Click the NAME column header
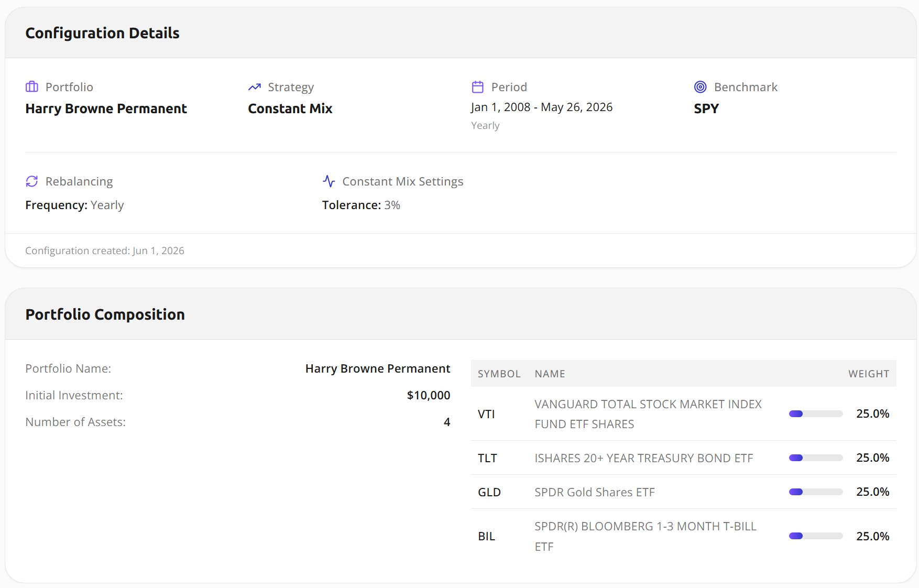The image size is (919, 588). (550, 374)
